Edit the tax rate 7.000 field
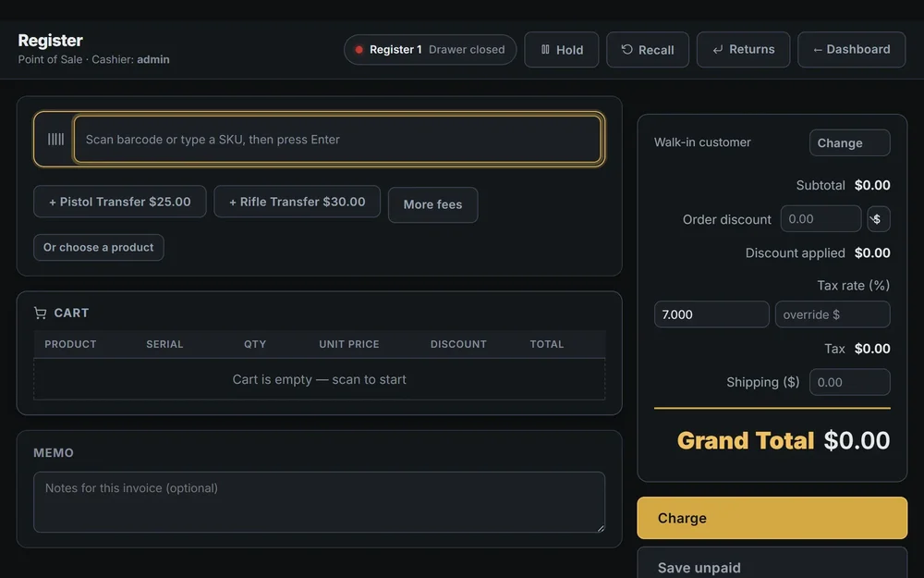This screenshot has height=578, width=924. click(711, 314)
